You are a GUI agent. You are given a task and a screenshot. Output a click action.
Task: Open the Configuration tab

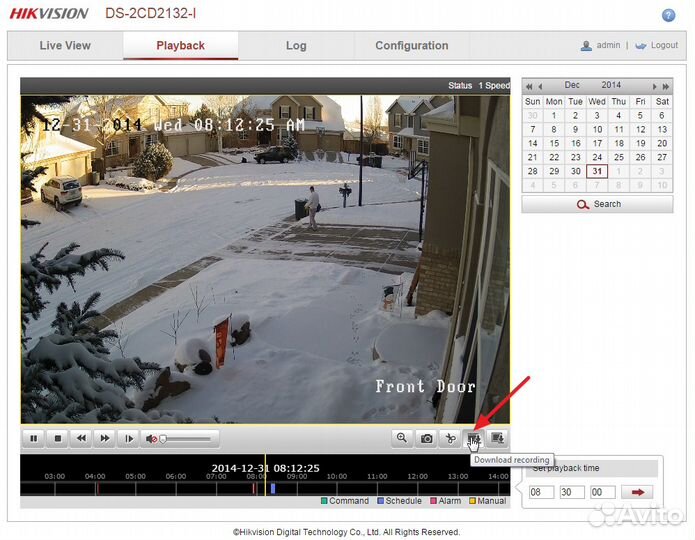point(411,46)
